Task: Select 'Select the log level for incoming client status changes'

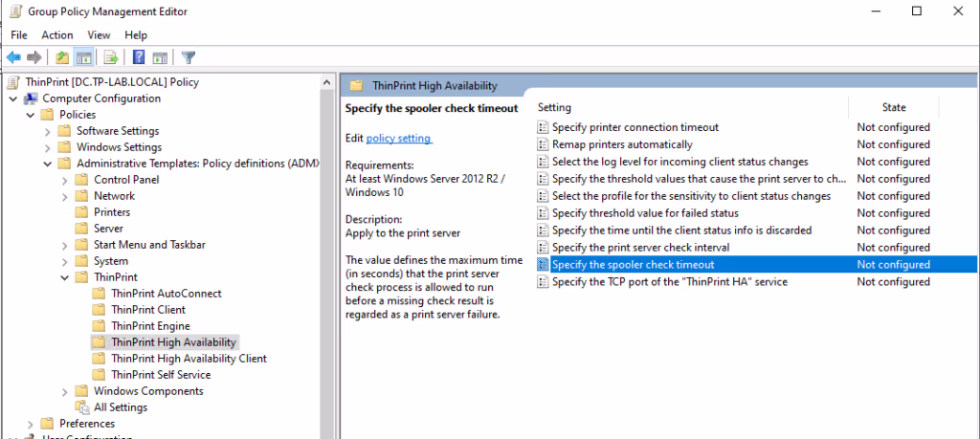Action: [x=680, y=162]
